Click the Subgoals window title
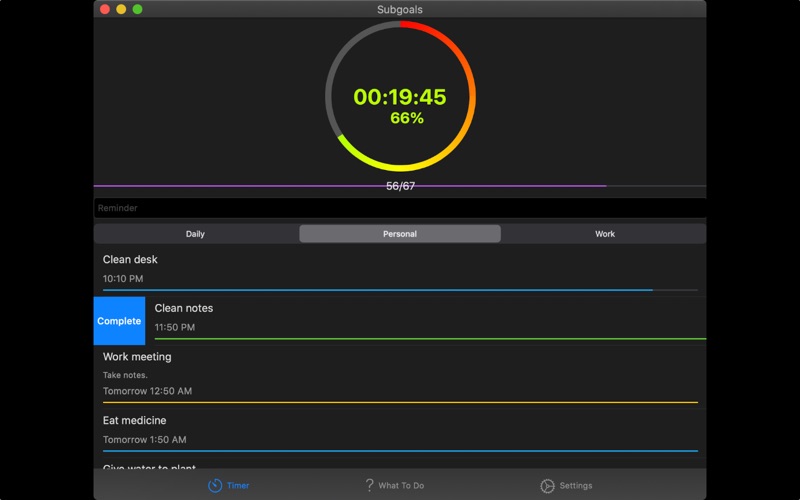The height and width of the screenshot is (500, 800). 400,9
